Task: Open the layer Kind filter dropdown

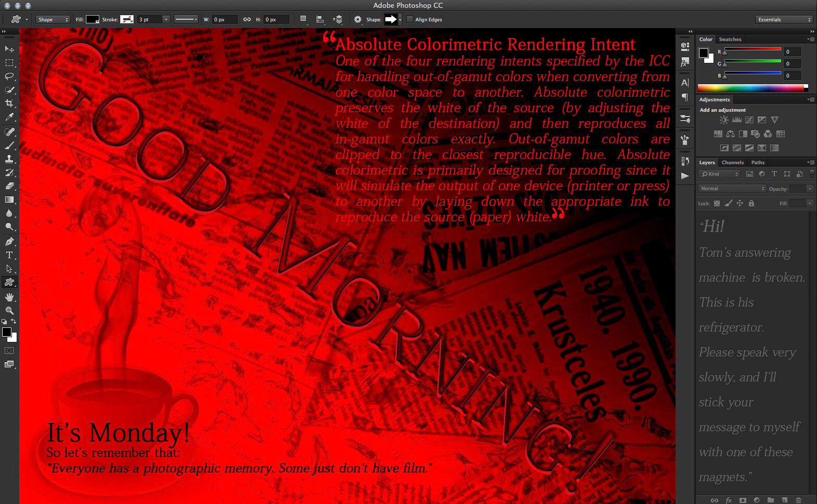Action: (x=719, y=174)
